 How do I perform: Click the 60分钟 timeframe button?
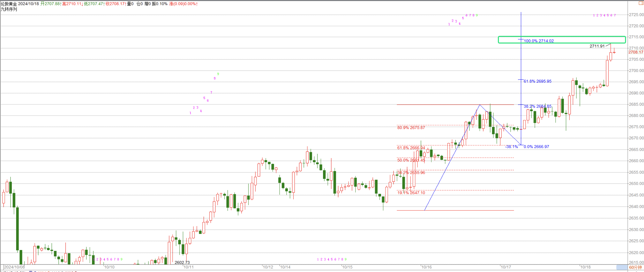click(x=636, y=267)
